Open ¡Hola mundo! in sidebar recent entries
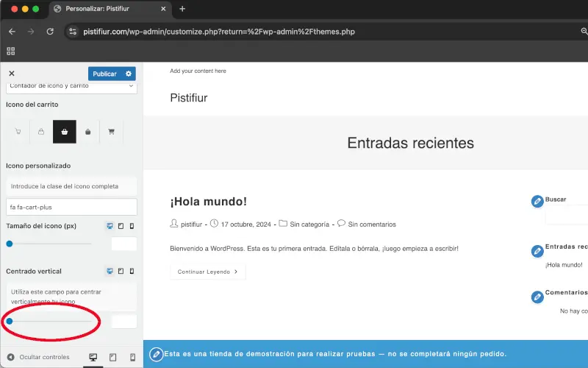The height and width of the screenshot is (368, 588). point(564,265)
